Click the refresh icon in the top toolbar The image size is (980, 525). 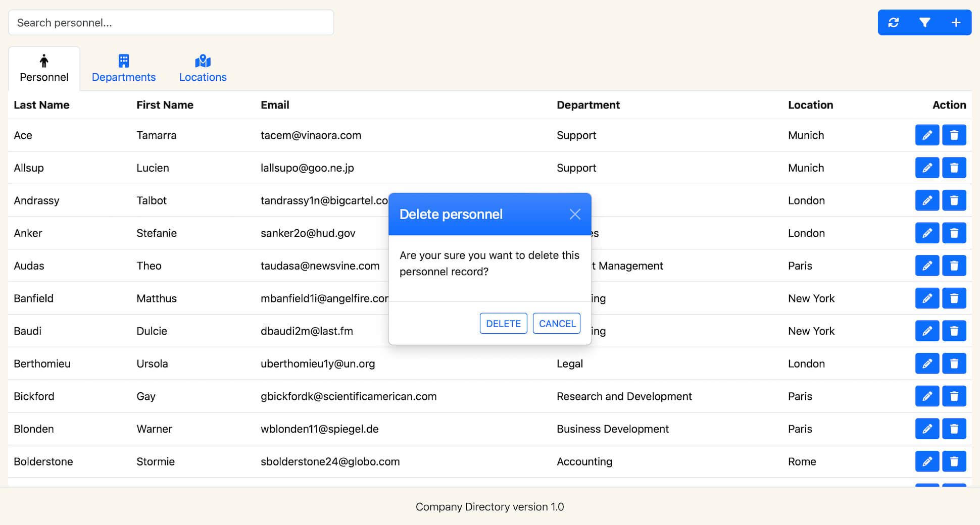tap(893, 23)
